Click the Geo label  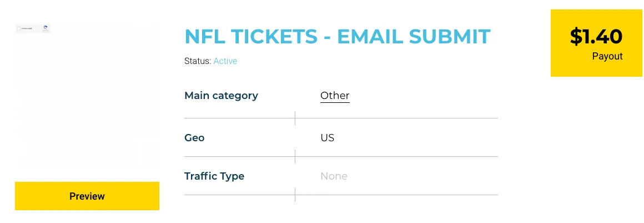coord(194,137)
